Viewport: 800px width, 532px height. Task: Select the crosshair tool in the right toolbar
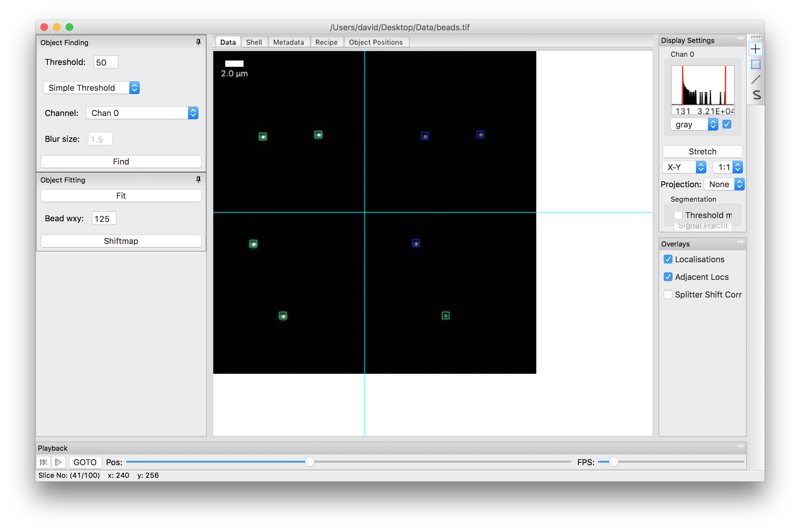(756, 49)
